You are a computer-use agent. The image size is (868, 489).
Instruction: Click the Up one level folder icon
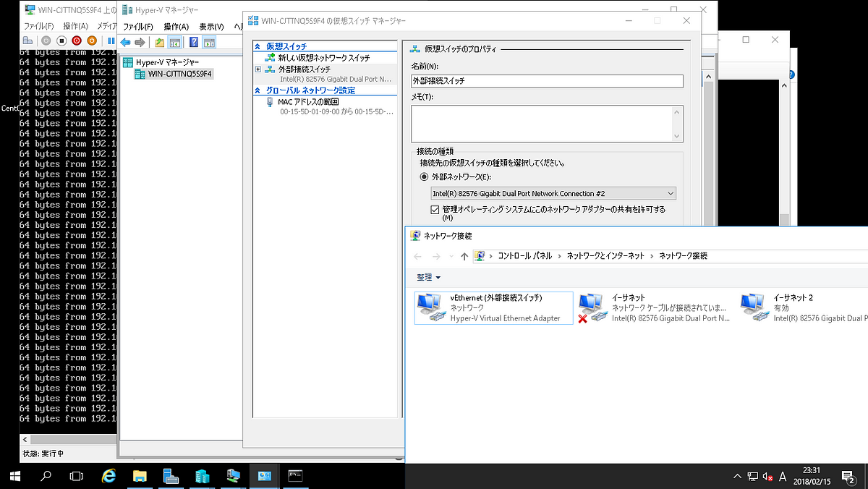[x=160, y=42]
